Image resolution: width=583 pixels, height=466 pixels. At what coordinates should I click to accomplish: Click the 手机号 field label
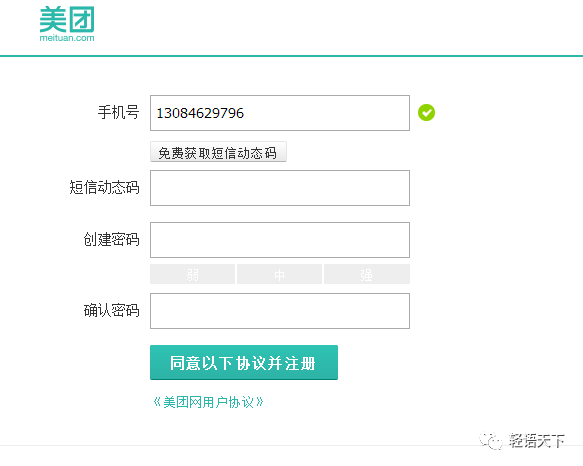tap(119, 112)
